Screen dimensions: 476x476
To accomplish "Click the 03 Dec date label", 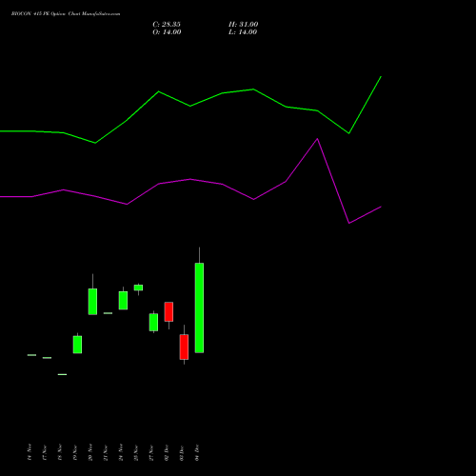I will pyautogui.click(x=182, y=452).
